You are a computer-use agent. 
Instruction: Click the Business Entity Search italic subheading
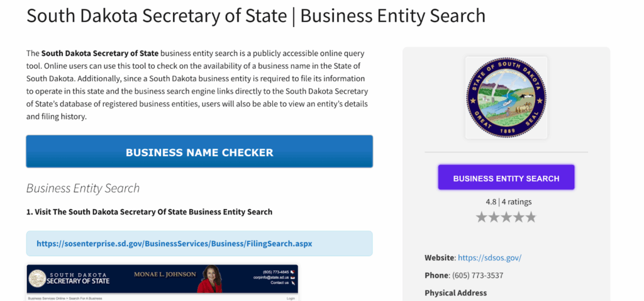pyautogui.click(x=83, y=188)
